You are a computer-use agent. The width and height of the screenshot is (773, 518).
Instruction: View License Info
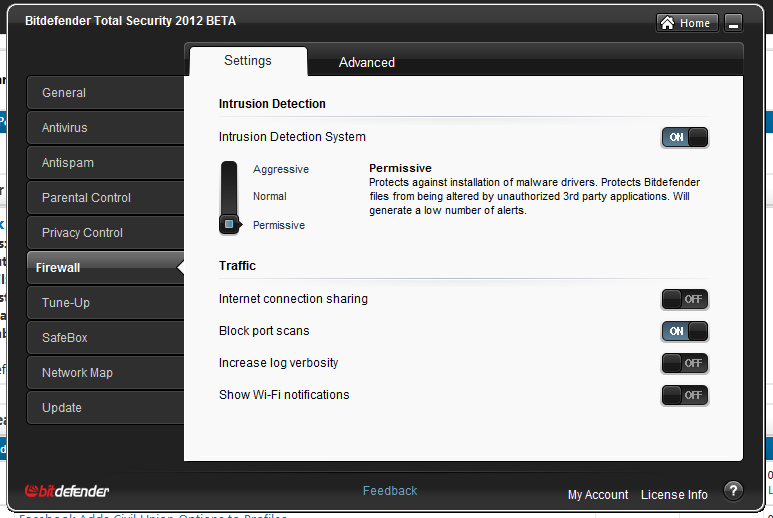click(674, 495)
